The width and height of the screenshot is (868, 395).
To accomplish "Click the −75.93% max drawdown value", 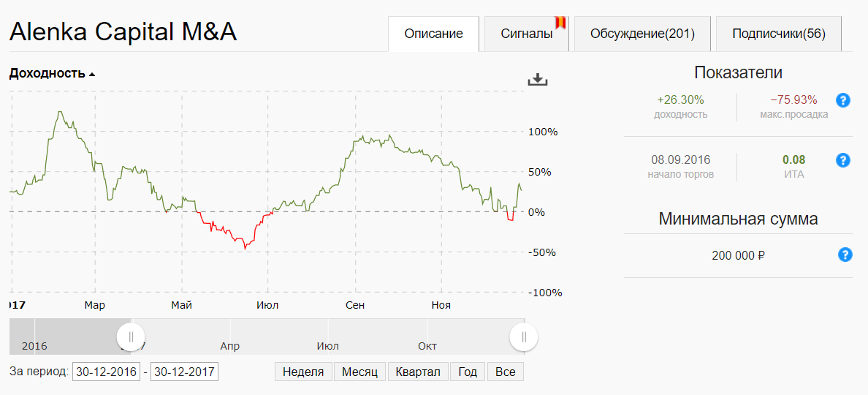I will [793, 100].
